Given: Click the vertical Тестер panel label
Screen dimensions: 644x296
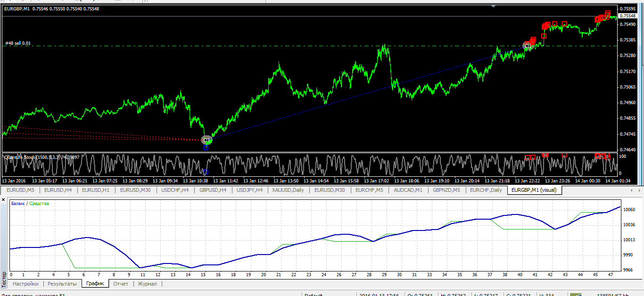Looking at the screenshot, I should (4, 279).
